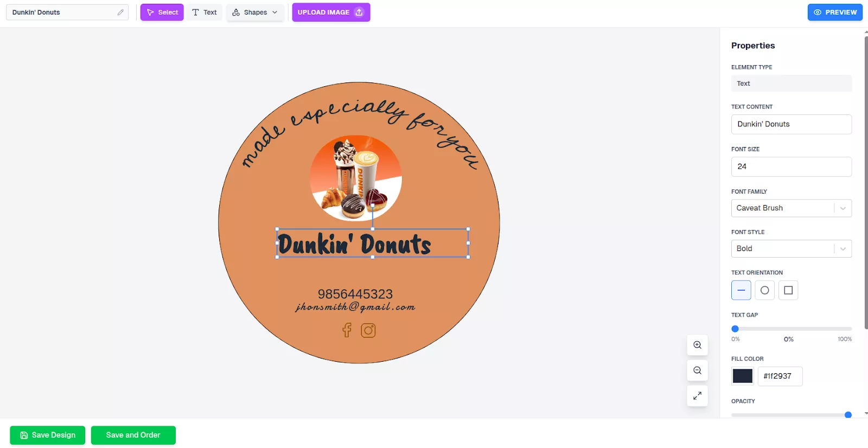Click the fit-to-screen expand arrows icon
This screenshot has width=868, height=448.
tap(697, 396)
